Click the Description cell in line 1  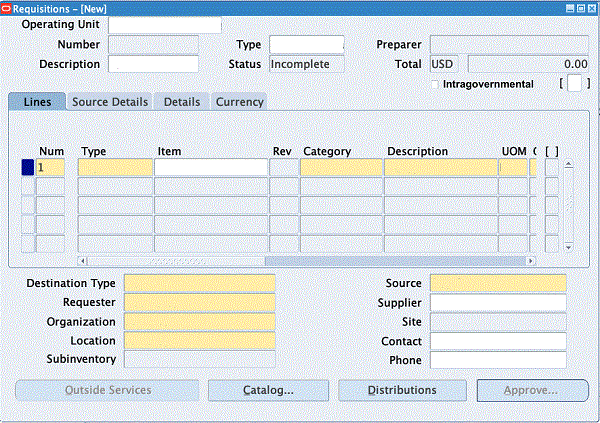[441, 167]
